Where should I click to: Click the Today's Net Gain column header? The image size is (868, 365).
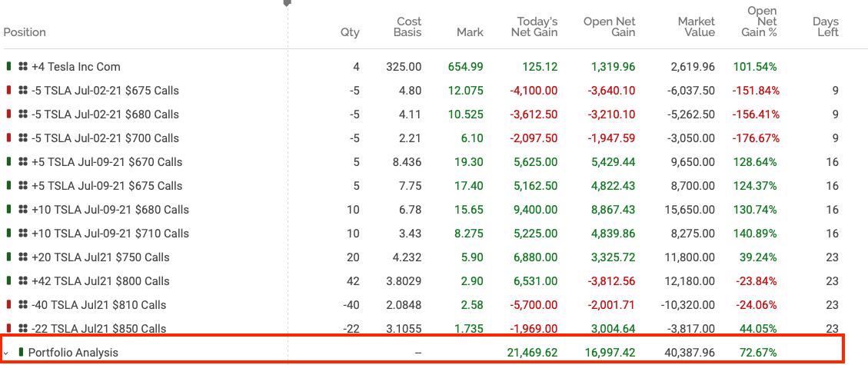point(534,27)
